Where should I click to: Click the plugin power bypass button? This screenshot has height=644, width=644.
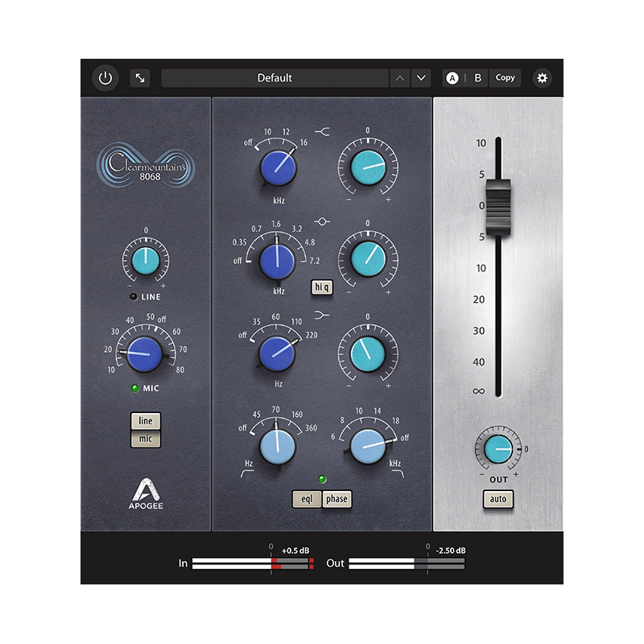[x=105, y=78]
